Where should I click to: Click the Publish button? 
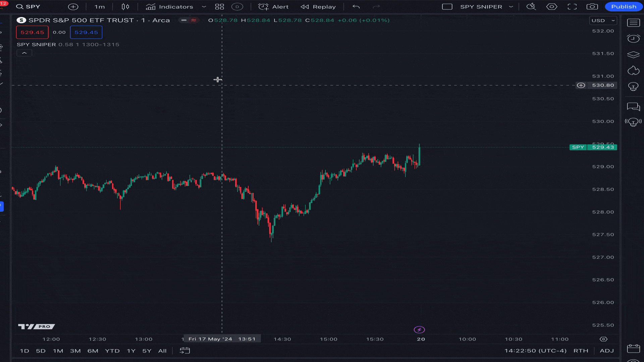(624, 7)
